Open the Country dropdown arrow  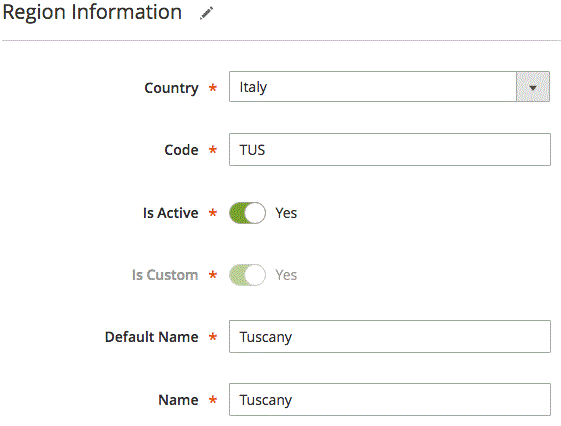coord(533,87)
